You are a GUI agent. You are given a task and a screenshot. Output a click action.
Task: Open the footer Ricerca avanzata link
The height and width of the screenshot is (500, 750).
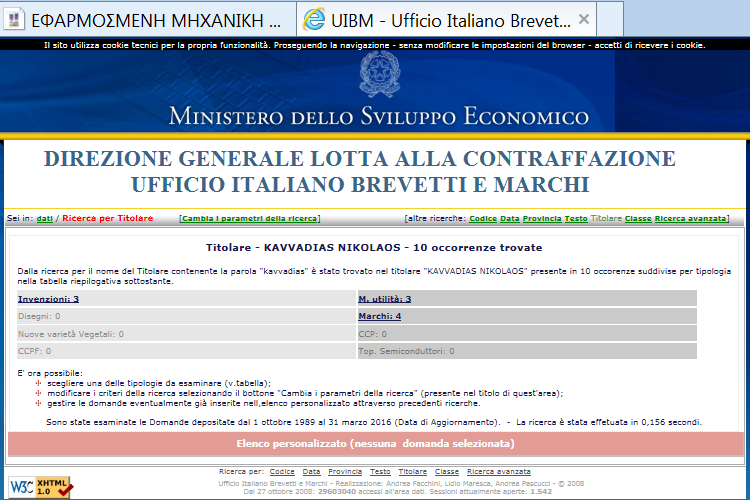[498, 472]
